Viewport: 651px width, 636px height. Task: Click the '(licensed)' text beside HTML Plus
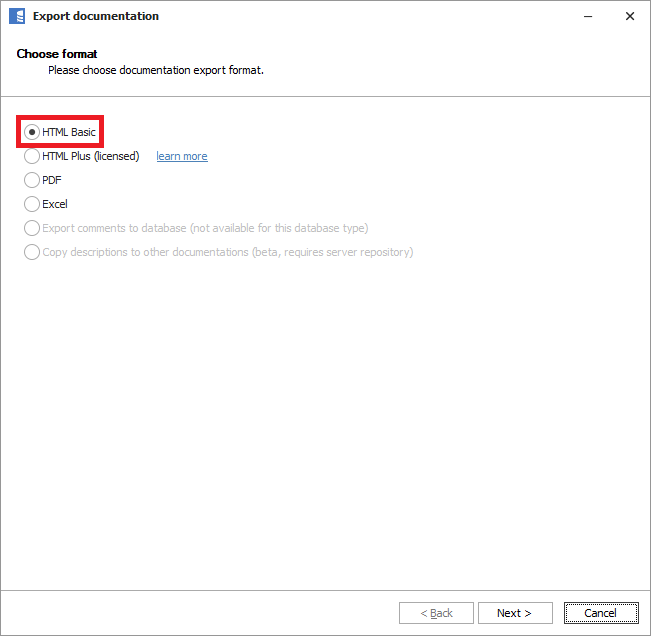(x=116, y=156)
